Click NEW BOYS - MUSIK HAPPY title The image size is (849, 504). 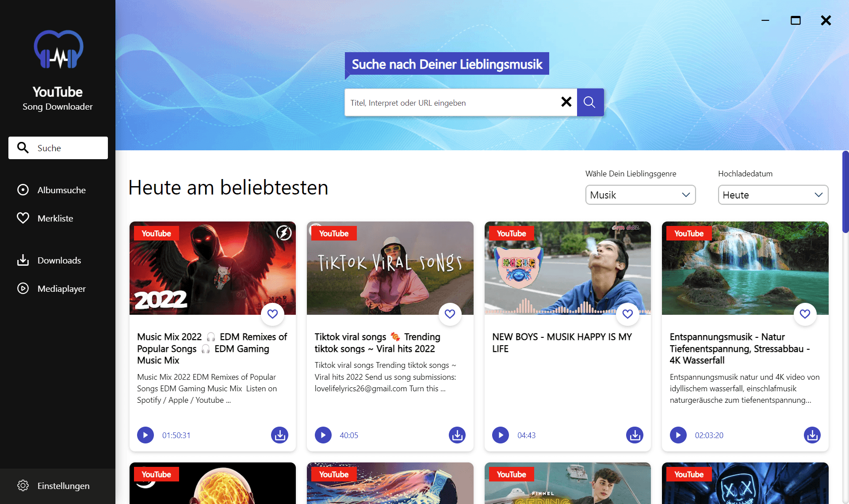pos(562,343)
